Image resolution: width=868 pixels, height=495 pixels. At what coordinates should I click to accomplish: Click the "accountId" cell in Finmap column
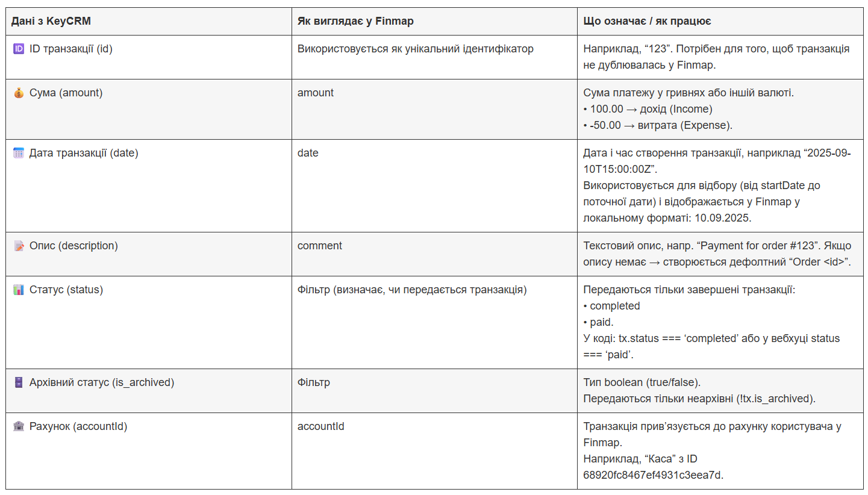[321, 426]
